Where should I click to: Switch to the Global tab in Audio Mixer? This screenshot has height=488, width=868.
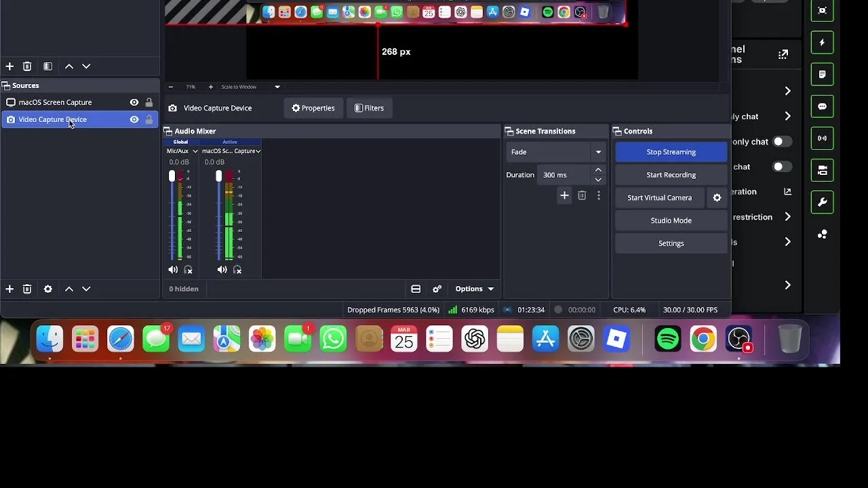point(180,142)
